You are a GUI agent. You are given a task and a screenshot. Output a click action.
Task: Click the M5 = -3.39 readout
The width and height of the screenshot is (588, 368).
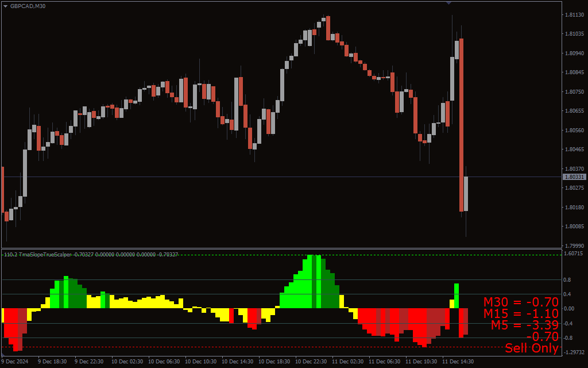click(x=524, y=325)
